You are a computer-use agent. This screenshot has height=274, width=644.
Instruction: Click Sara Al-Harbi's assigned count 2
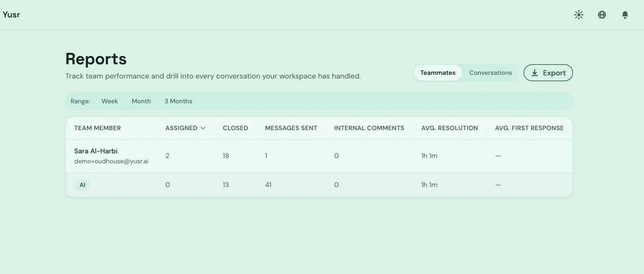pyautogui.click(x=167, y=156)
